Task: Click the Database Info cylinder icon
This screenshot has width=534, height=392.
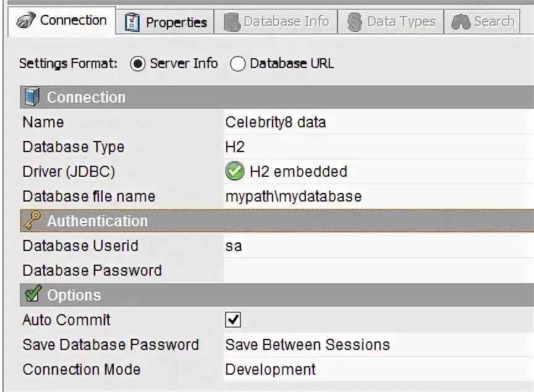Action: tap(232, 22)
